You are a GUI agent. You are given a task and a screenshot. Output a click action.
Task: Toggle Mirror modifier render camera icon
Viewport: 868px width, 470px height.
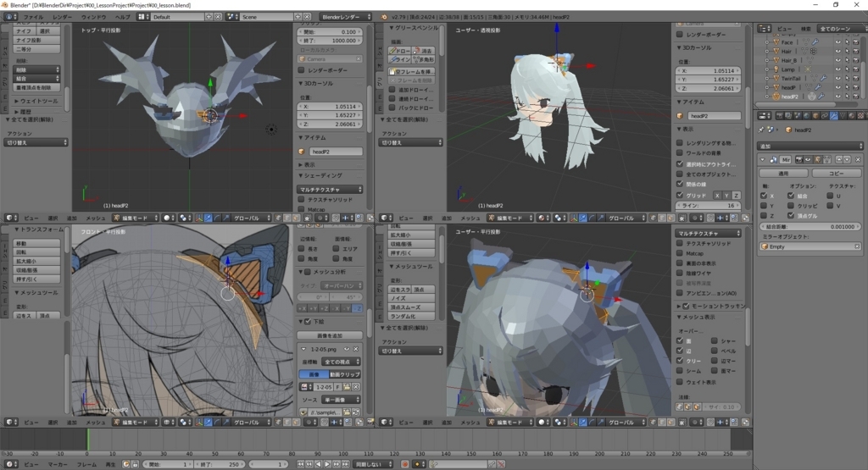coord(799,159)
